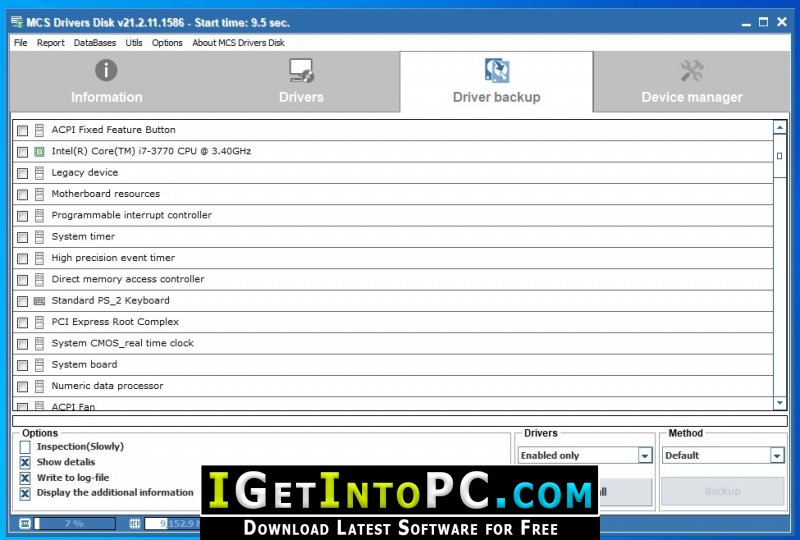
Task: Check the System timer checkbox
Action: (x=22, y=237)
